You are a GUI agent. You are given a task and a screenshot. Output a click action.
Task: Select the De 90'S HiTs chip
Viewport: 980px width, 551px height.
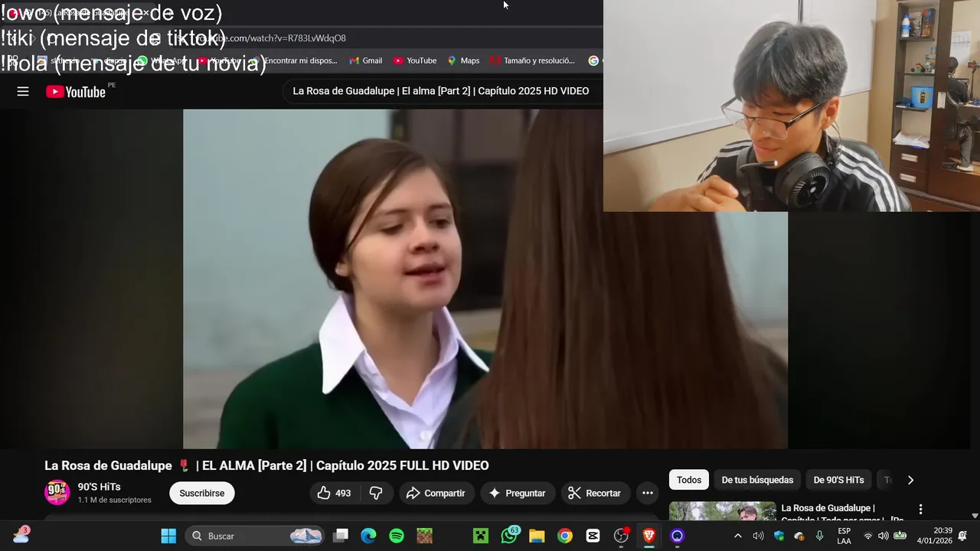838,480
